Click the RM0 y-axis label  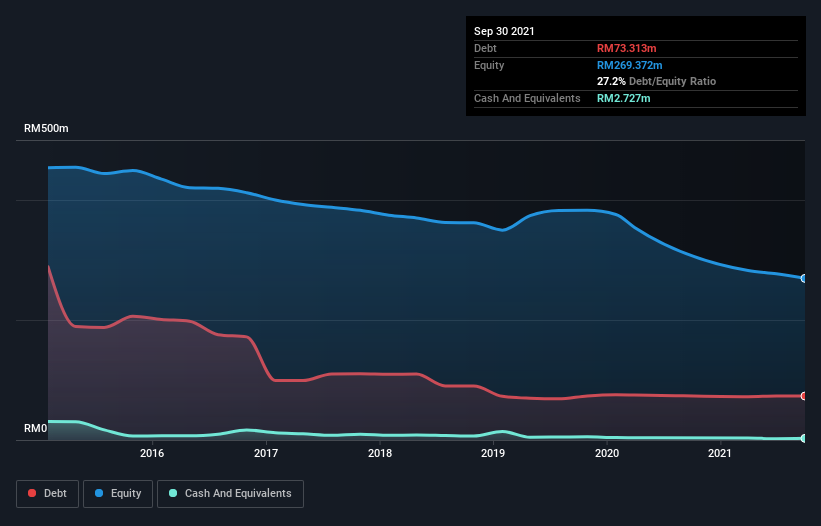click(x=35, y=429)
